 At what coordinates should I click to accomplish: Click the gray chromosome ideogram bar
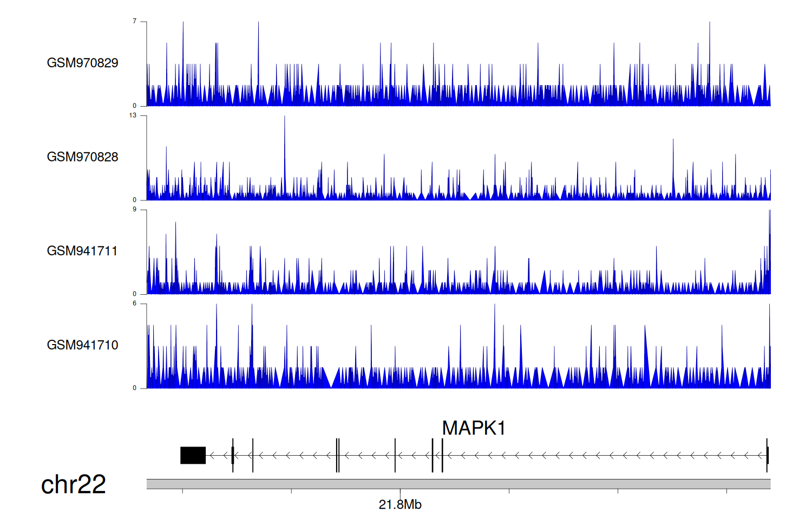pyautogui.click(x=458, y=484)
